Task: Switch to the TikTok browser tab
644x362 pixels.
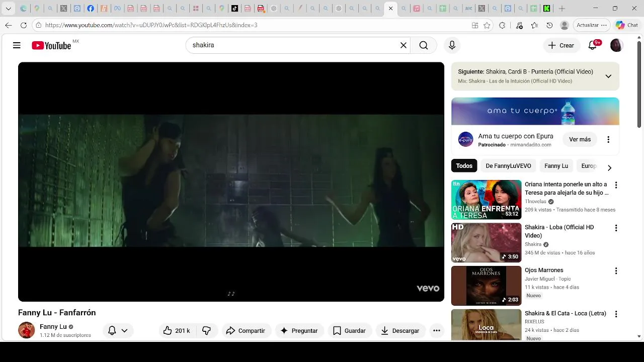Action: tap(234, 9)
